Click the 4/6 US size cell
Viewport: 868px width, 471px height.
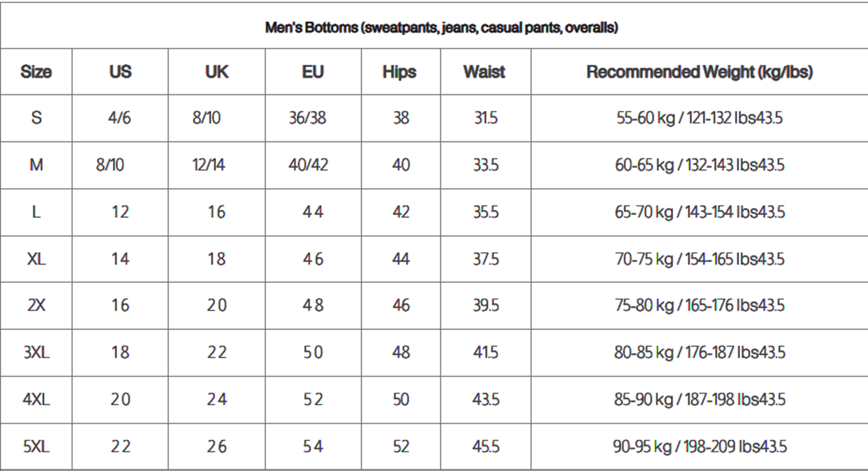click(x=119, y=118)
